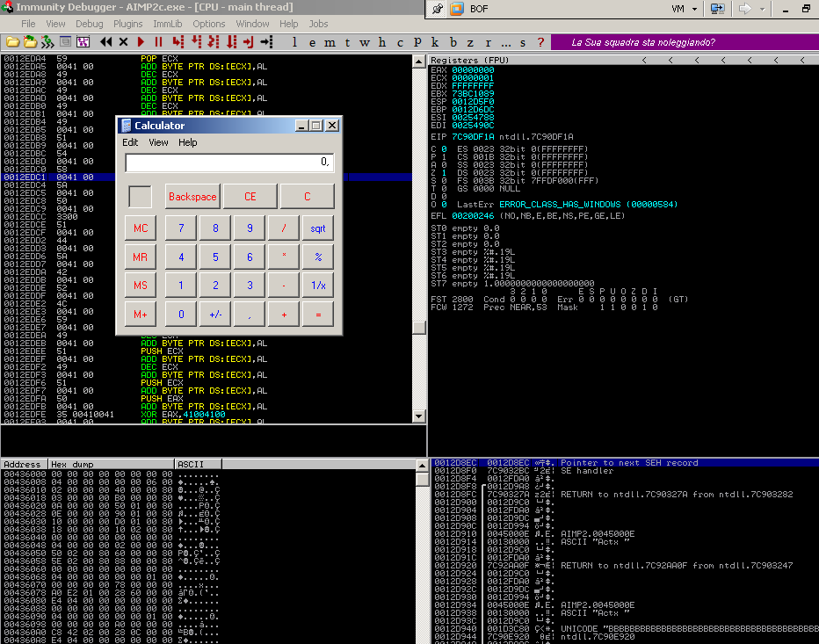Click the 'La Sua squadra sta noleggiando?' banner
819x644 pixels.
pyautogui.click(x=643, y=42)
